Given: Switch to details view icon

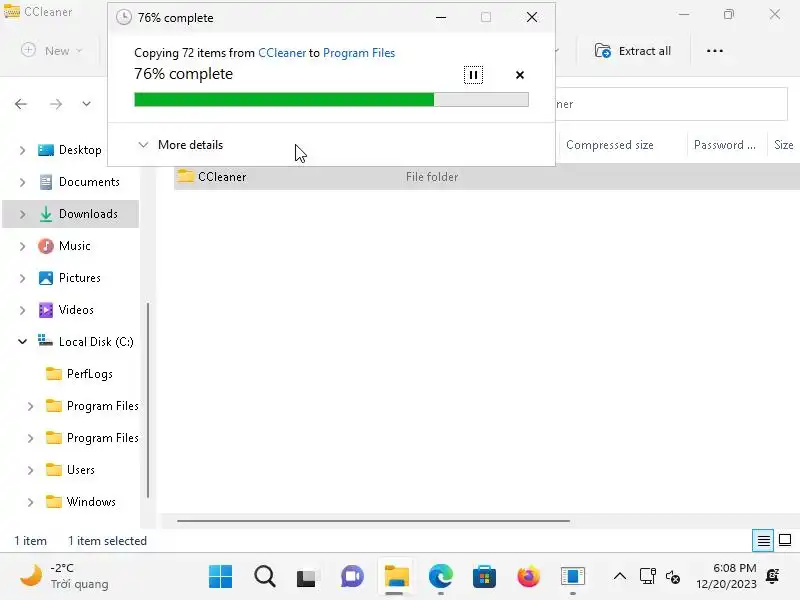Looking at the screenshot, I should (x=763, y=540).
